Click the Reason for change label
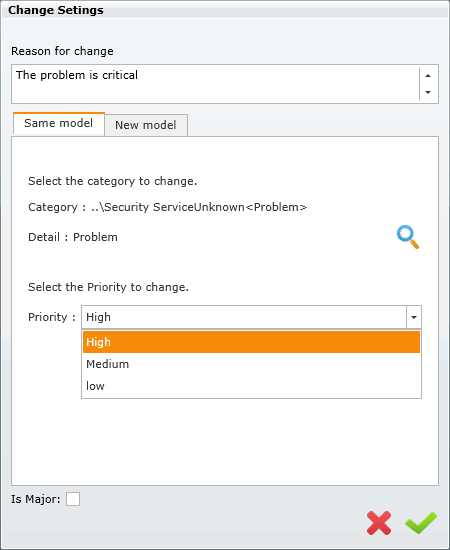This screenshot has width=450, height=550. coord(62,51)
